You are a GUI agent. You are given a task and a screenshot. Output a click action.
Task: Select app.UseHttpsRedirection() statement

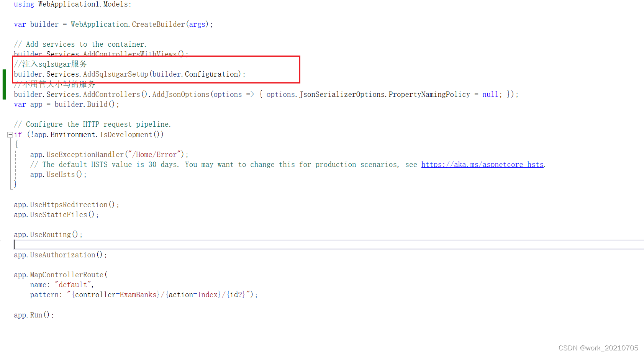point(66,204)
